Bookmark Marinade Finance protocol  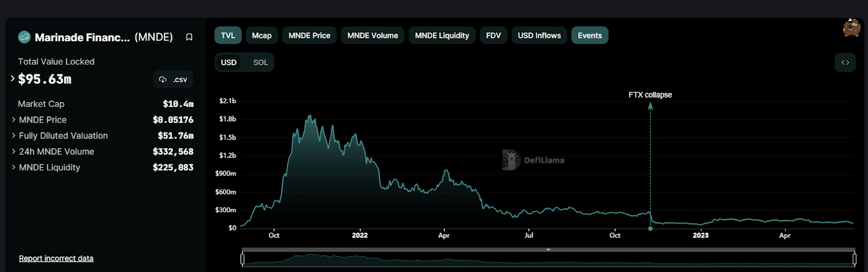pyautogui.click(x=189, y=37)
